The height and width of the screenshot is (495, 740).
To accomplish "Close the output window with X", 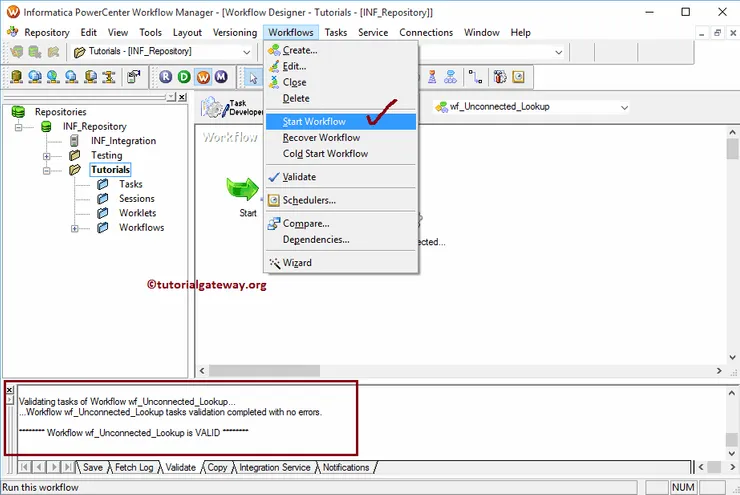I will 9,390.
